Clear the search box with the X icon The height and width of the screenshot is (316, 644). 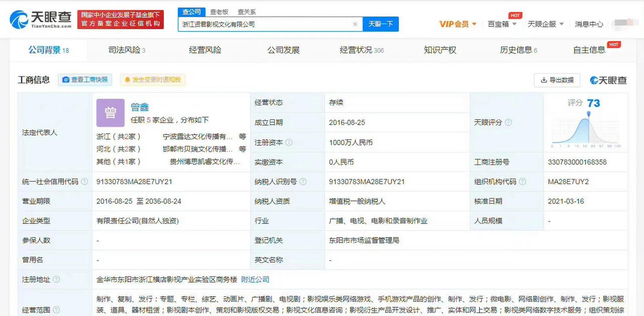[355, 24]
